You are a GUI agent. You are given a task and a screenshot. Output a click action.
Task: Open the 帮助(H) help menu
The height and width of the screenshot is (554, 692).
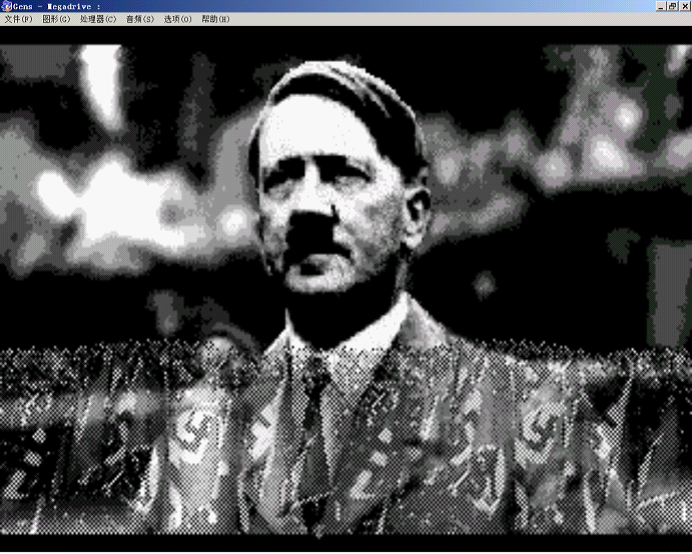(215, 19)
